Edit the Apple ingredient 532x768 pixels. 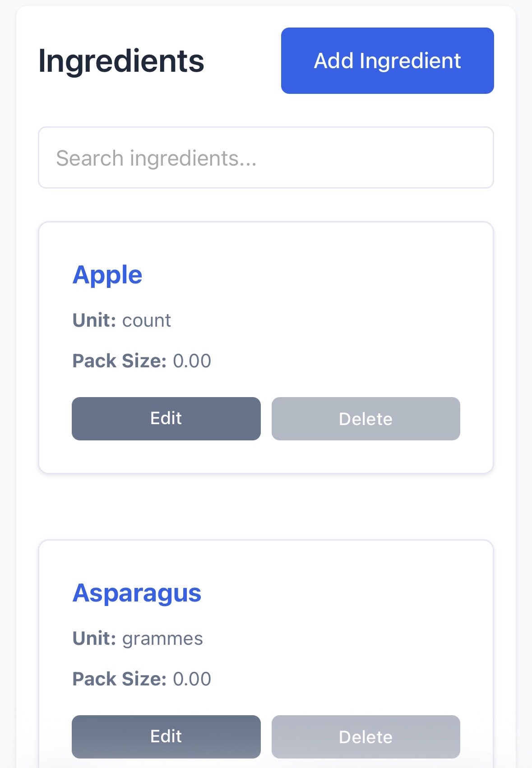coord(166,419)
